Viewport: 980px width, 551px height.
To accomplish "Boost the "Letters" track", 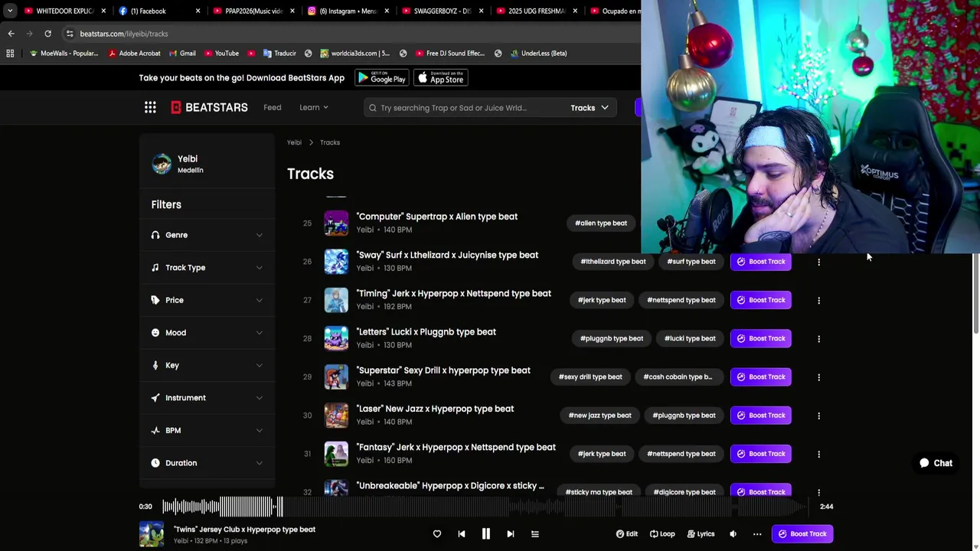I will click(x=761, y=338).
